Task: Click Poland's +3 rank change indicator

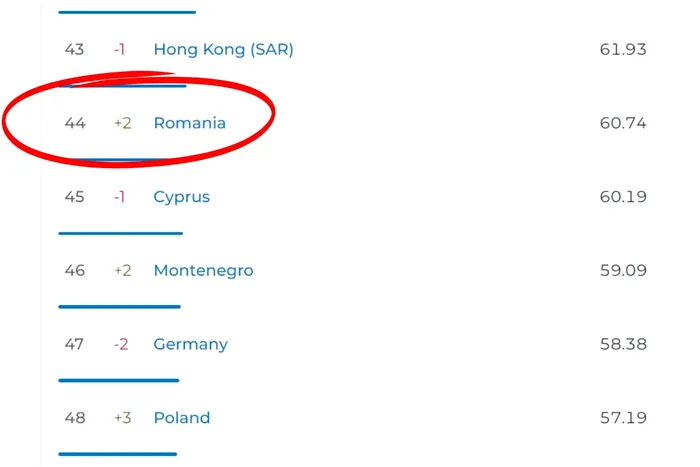Action: 122,418
